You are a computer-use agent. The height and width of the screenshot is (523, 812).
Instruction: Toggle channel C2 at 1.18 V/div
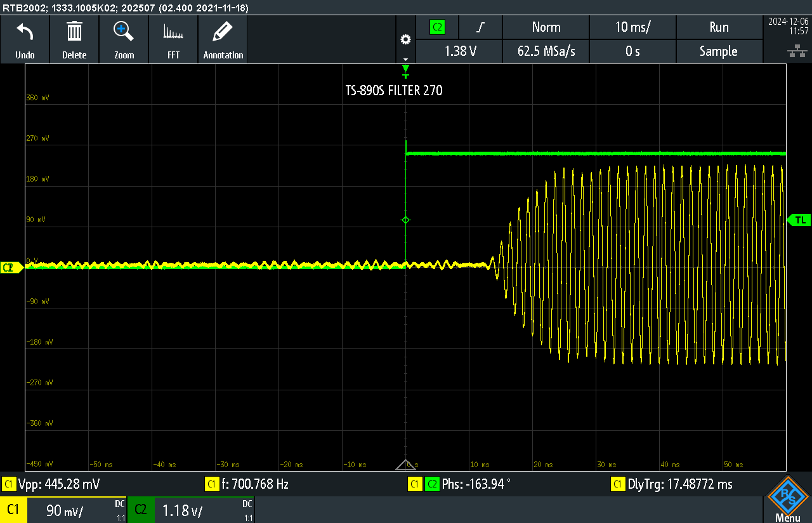192,510
